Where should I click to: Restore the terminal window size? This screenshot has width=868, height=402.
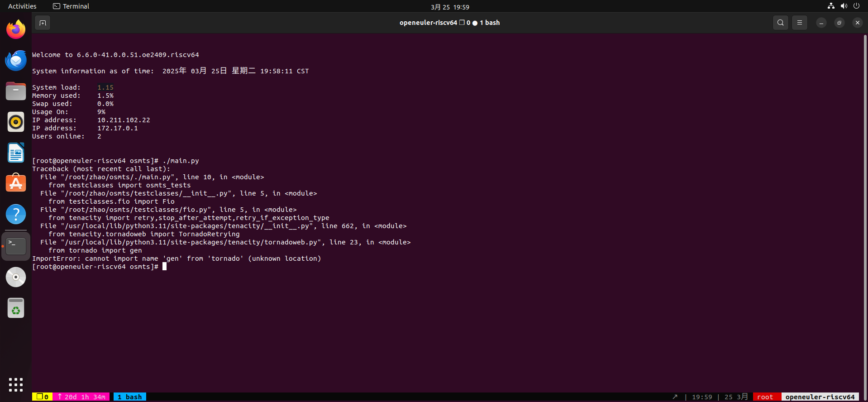pos(839,23)
